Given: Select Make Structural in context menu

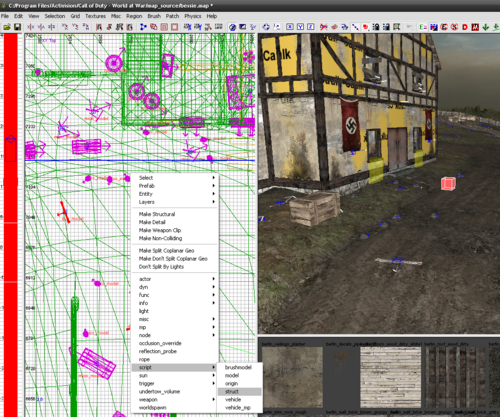Looking at the screenshot, I should coord(175,214).
